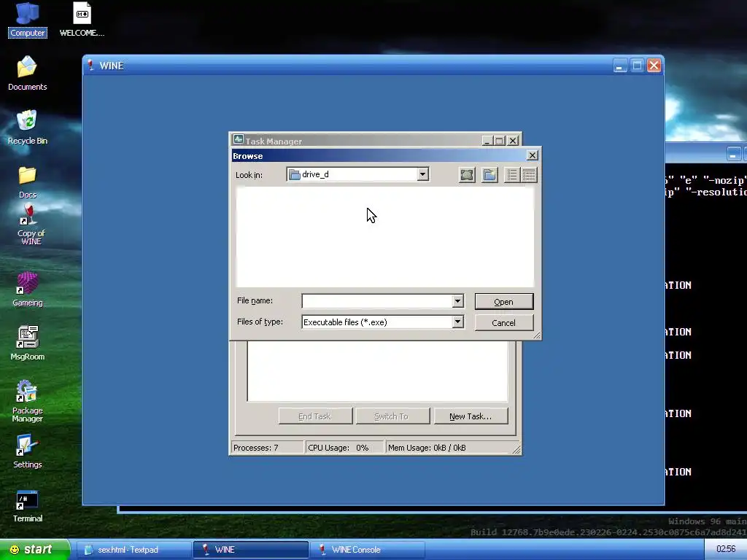Open the Documents desktop folder

[27, 74]
